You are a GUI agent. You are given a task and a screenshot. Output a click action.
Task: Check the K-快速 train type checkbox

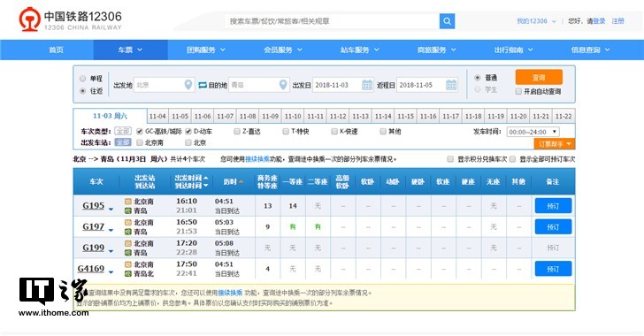pos(334,131)
